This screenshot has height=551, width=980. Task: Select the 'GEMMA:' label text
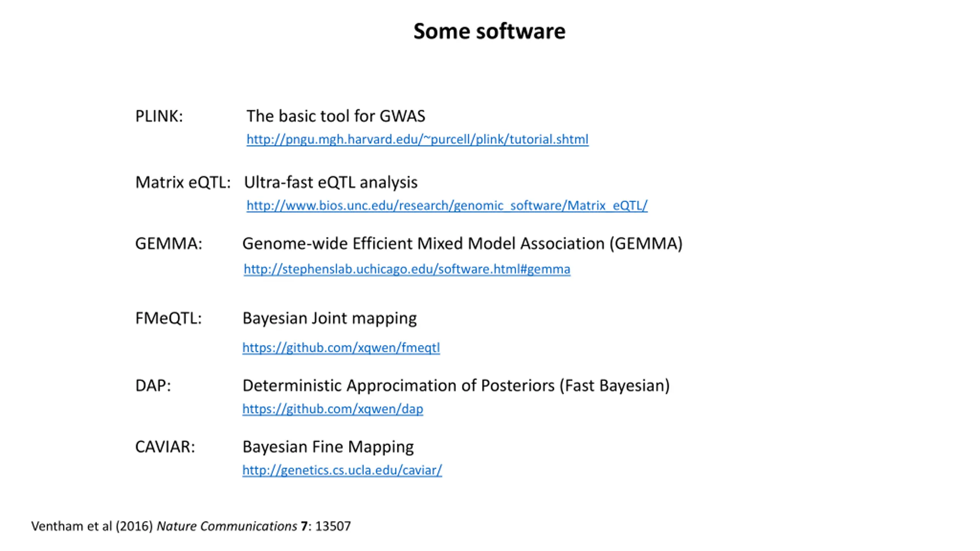[x=168, y=243]
